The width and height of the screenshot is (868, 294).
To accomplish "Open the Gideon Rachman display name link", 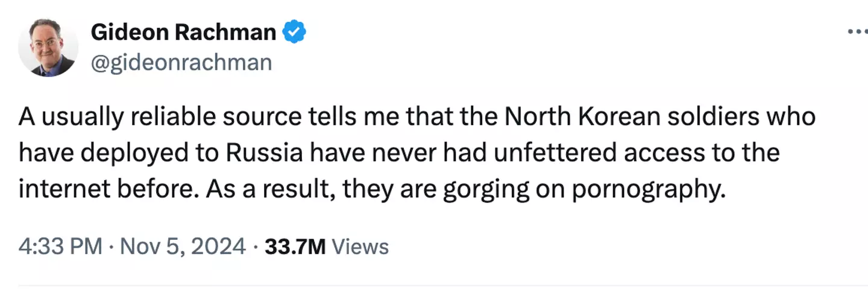I will tap(183, 33).
